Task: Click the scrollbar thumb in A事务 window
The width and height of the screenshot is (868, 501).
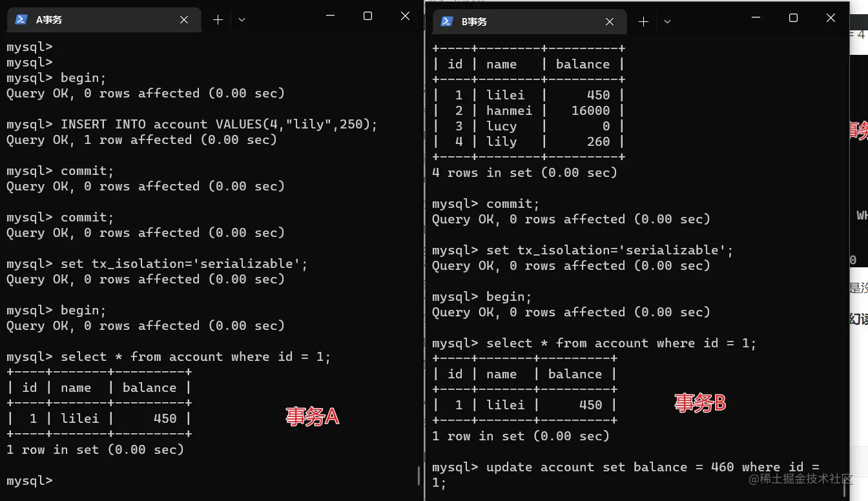Action: coord(418,475)
